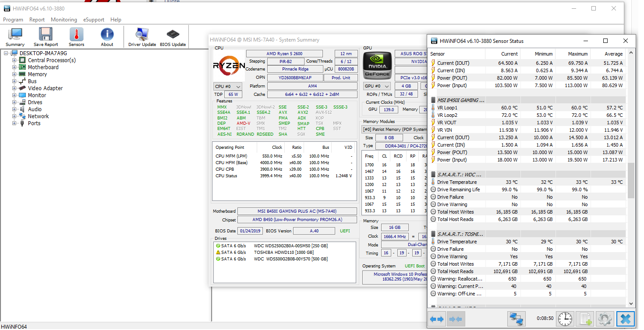Expand the Video Adapter tree node

[x=14, y=88]
